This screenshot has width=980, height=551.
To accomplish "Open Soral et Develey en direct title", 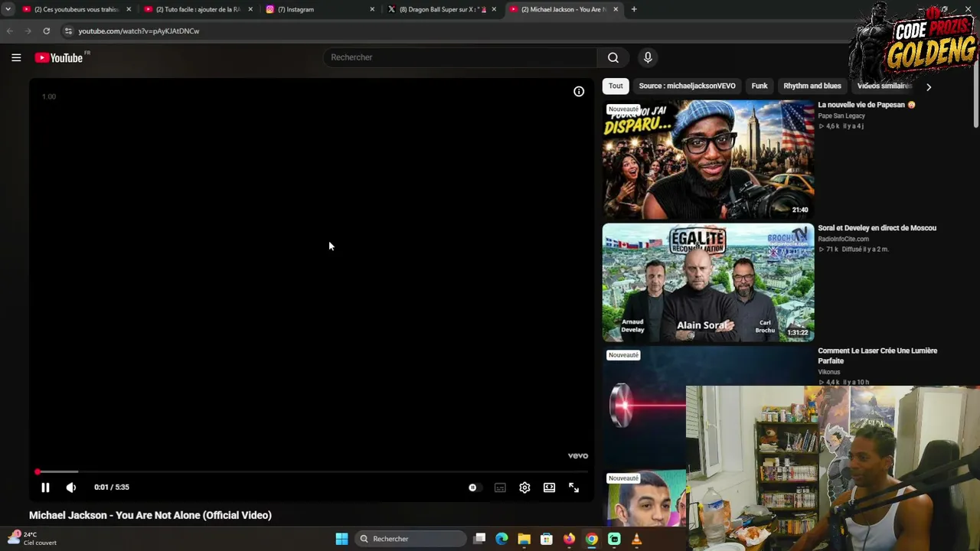I will pyautogui.click(x=877, y=228).
